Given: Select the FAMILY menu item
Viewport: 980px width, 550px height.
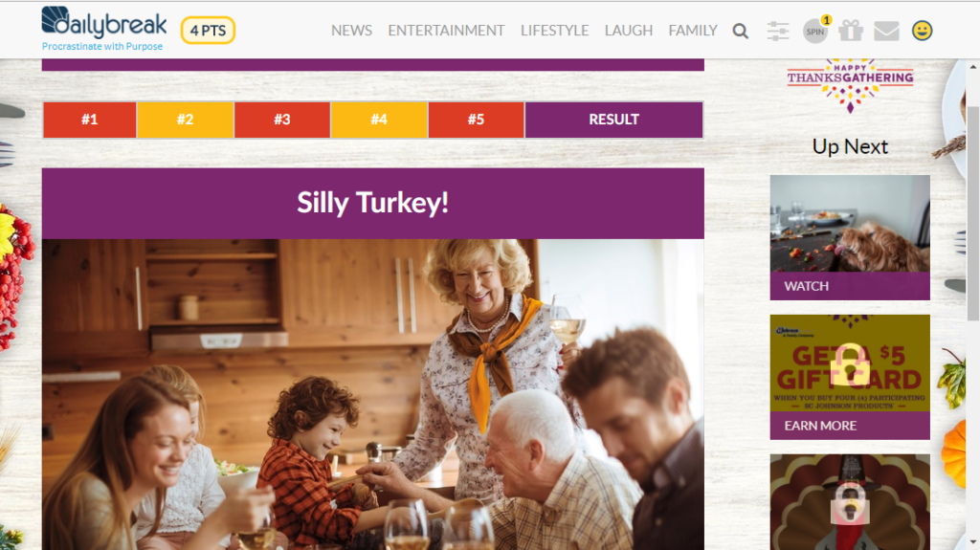Looking at the screenshot, I should coord(693,31).
